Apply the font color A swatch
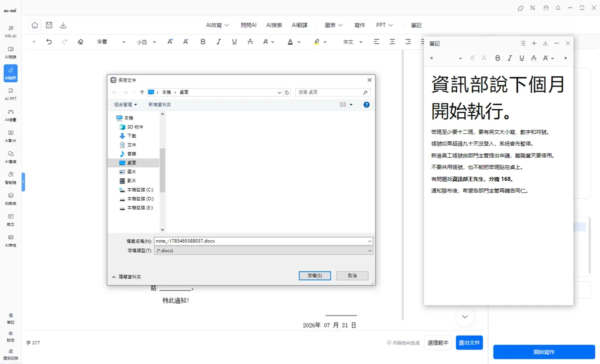The width and height of the screenshot is (600, 364). tap(290, 42)
